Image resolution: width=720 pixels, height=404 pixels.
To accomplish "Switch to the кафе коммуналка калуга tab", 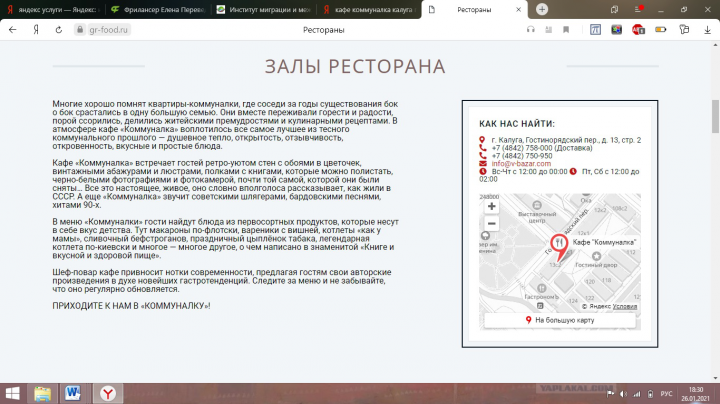I will (370, 10).
